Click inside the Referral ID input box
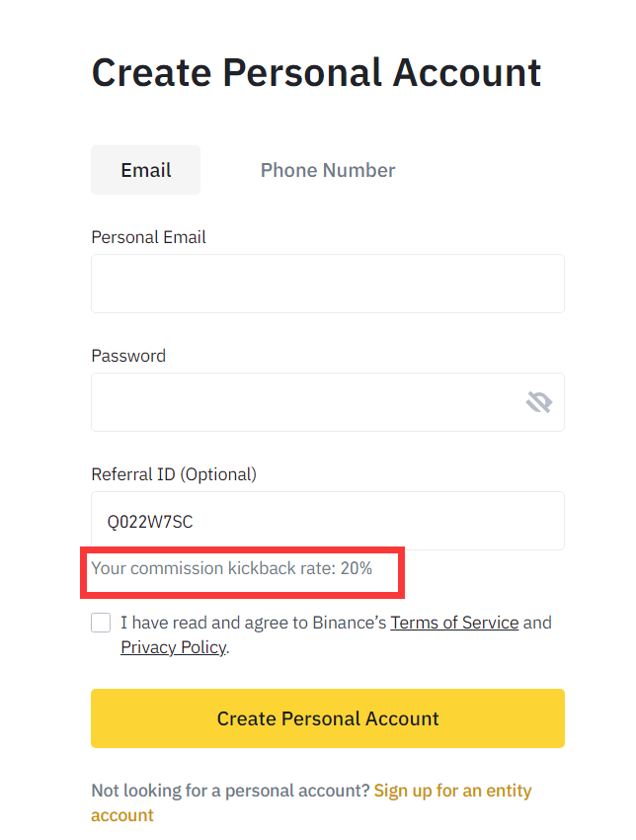This screenshot has height=840, width=636. [x=328, y=521]
